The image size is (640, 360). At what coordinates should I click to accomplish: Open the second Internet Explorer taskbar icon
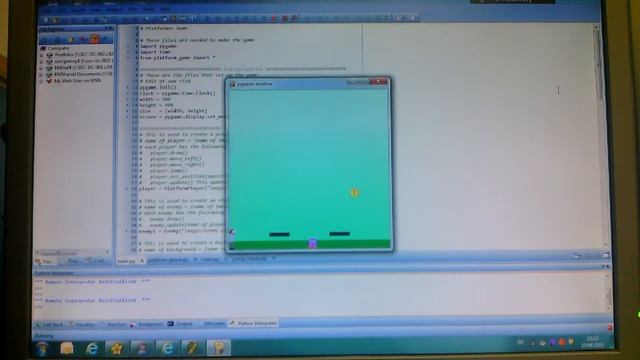coord(167,349)
